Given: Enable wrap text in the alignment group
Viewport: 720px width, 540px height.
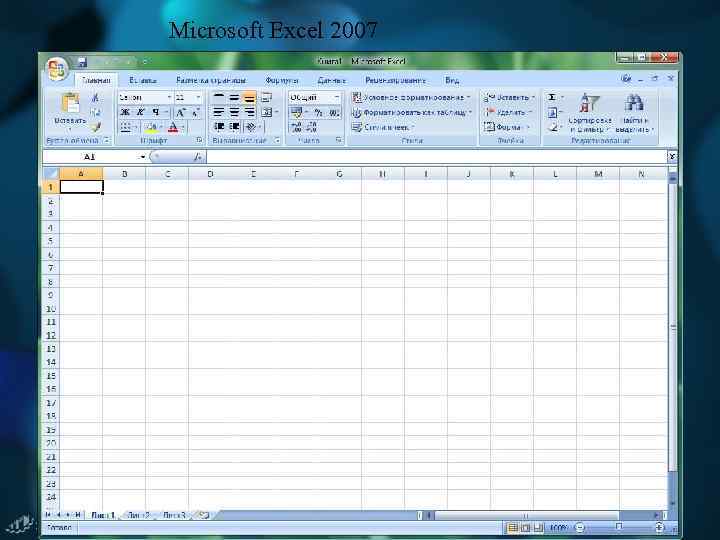Looking at the screenshot, I should click(x=266, y=97).
